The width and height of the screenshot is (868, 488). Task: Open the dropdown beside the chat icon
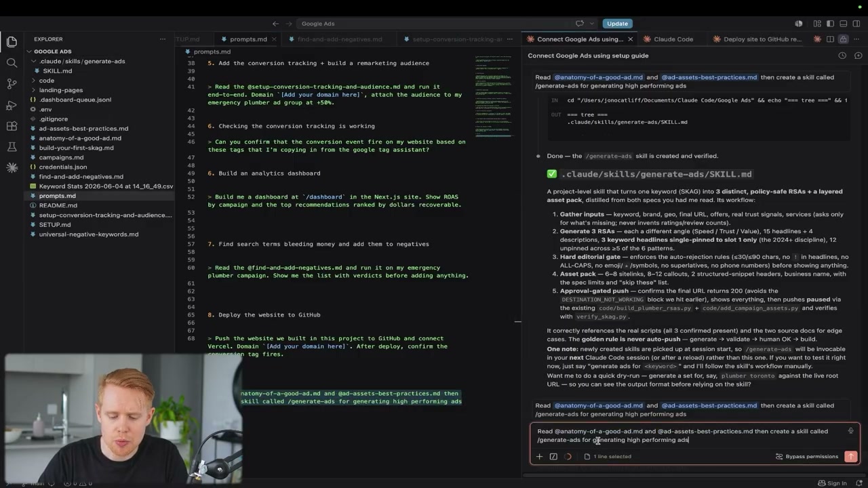tap(591, 24)
